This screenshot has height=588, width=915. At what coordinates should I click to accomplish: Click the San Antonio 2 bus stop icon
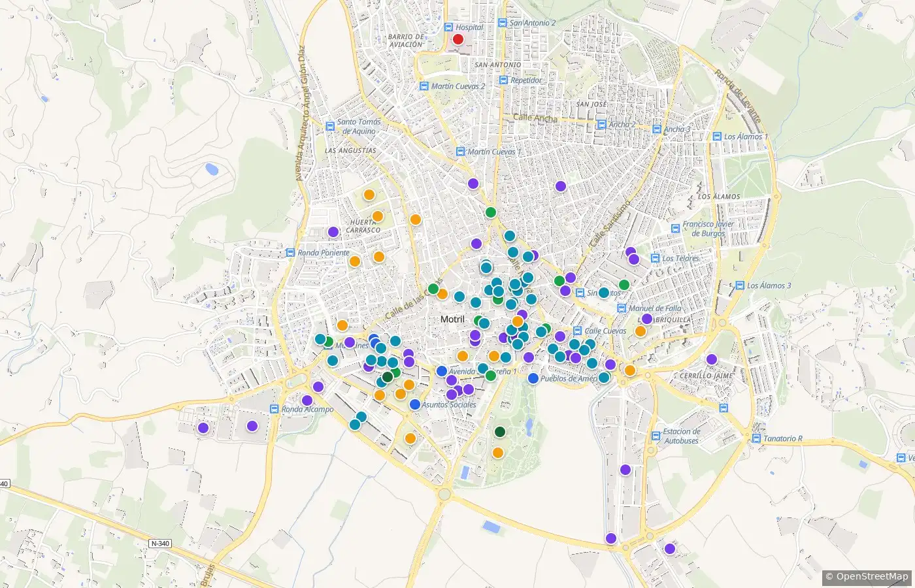click(x=503, y=23)
